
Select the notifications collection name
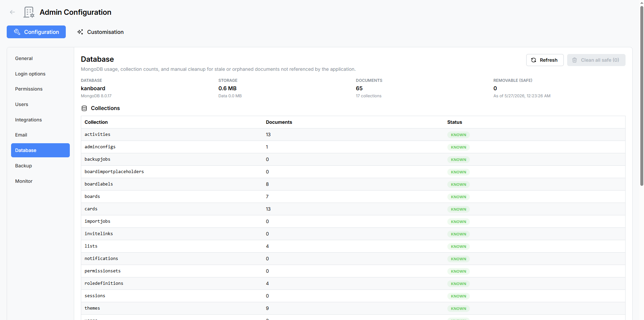coord(101,259)
